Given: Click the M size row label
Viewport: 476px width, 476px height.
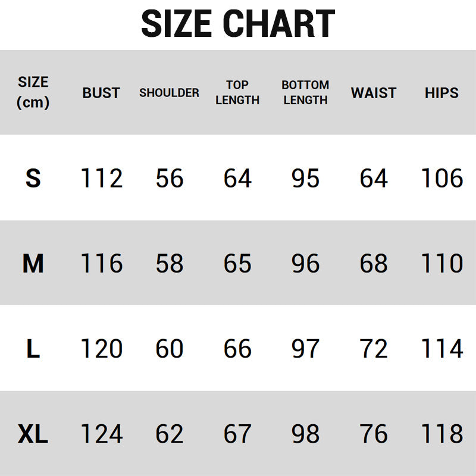Looking at the screenshot, I should [x=33, y=264].
